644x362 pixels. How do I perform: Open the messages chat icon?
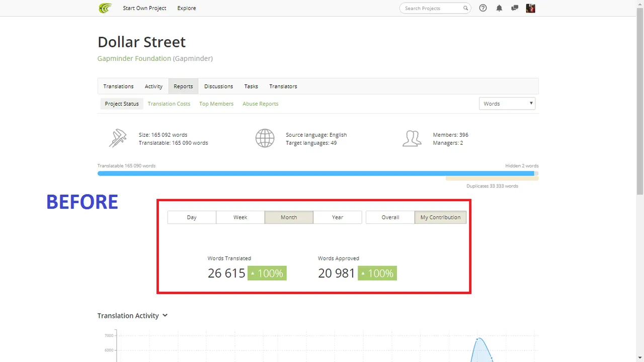click(515, 8)
